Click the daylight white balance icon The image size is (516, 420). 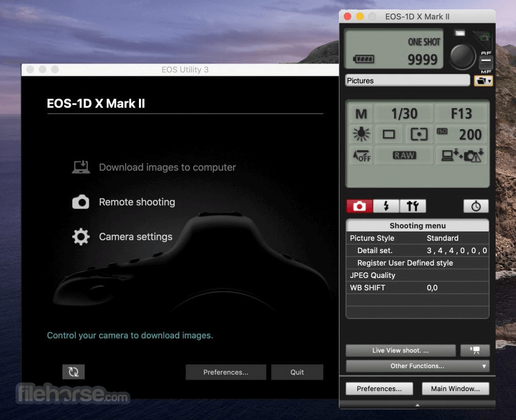361,134
